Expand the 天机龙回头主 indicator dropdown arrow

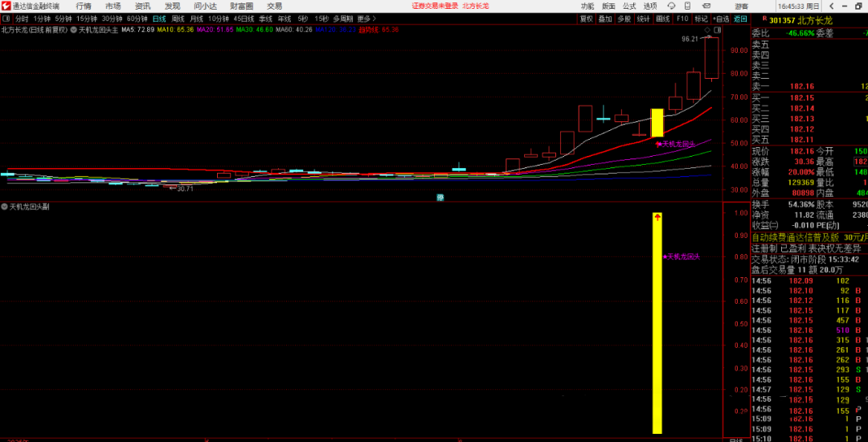[74, 30]
